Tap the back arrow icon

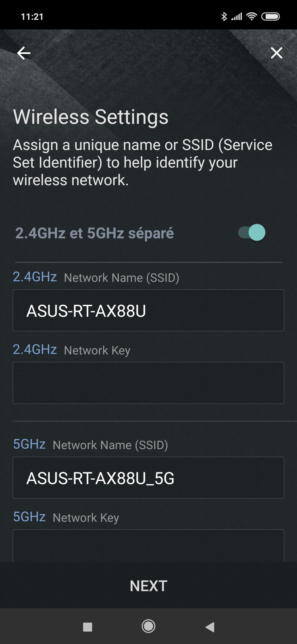(24, 53)
